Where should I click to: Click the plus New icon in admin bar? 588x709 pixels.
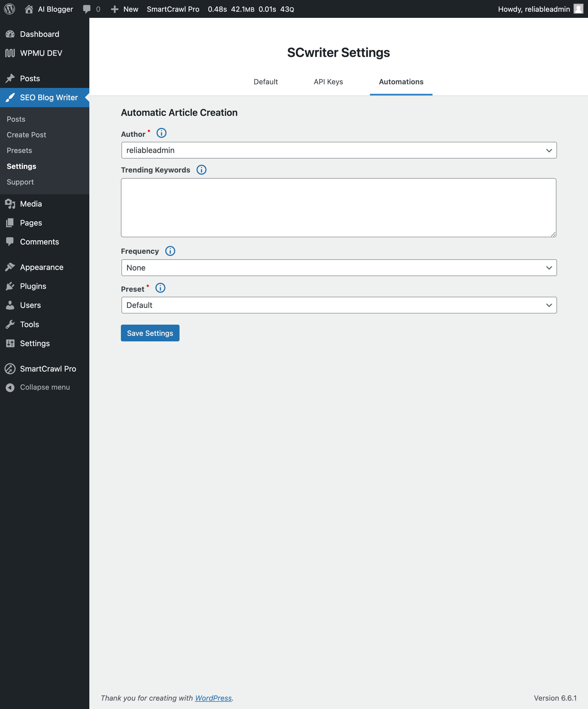115,9
